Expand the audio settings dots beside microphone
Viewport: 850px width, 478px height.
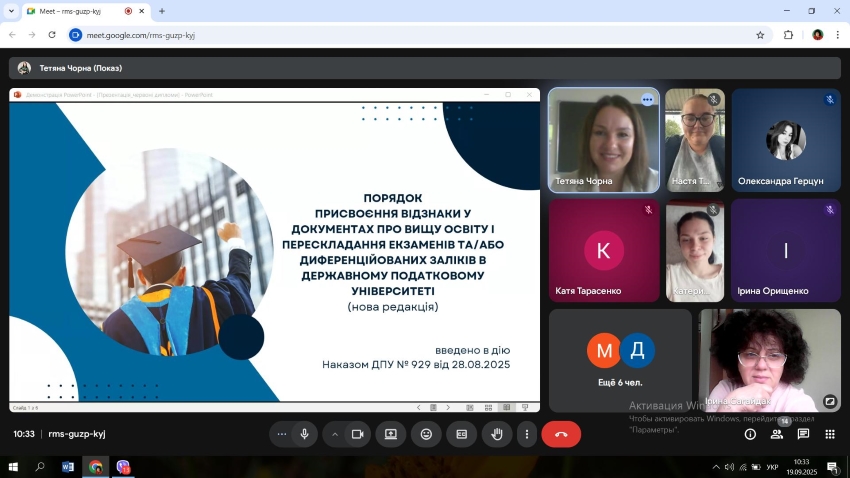[x=281, y=434]
